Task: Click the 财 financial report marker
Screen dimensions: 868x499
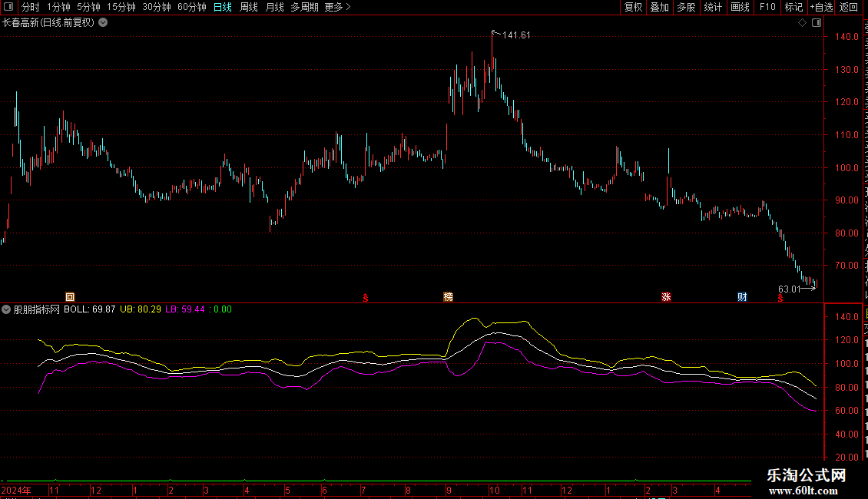Action: (742, 297)
